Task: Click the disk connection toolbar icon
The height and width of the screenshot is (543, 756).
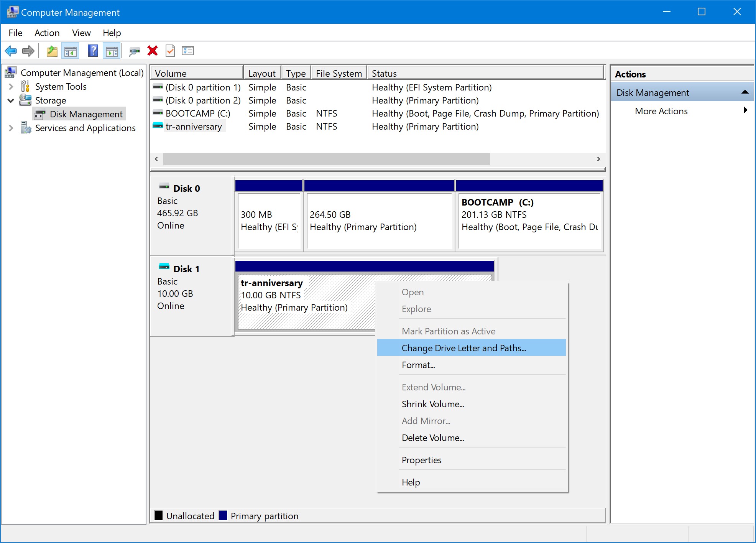Action: [x=134, y=51]
